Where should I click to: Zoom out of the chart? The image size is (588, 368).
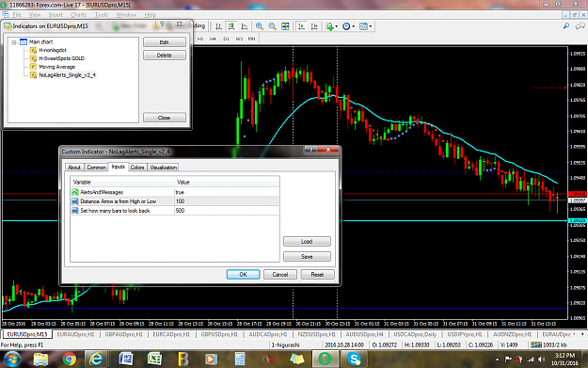click(x=272, y=26)
